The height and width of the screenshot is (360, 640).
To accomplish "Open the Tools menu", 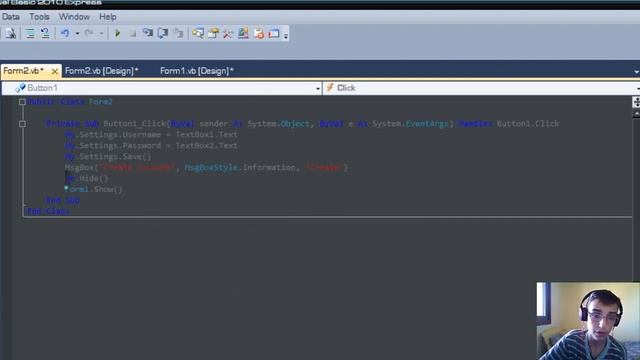I will 39,17.
